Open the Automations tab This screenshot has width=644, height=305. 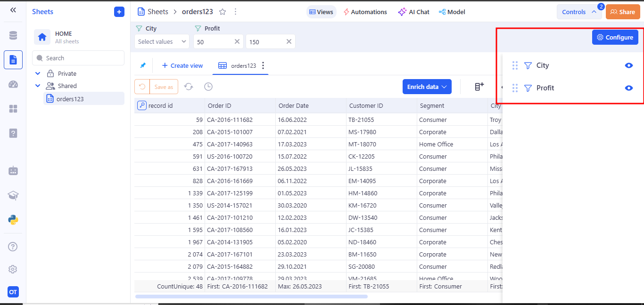click(365, 12)
